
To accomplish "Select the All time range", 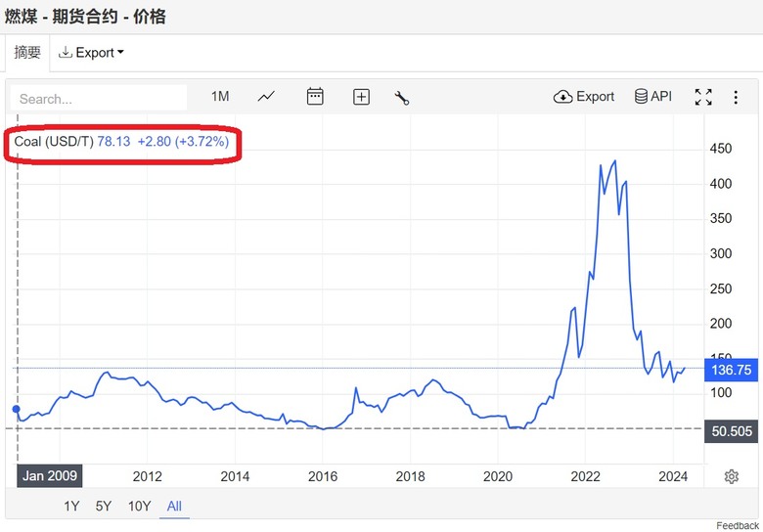I will (x=174, y=507).
